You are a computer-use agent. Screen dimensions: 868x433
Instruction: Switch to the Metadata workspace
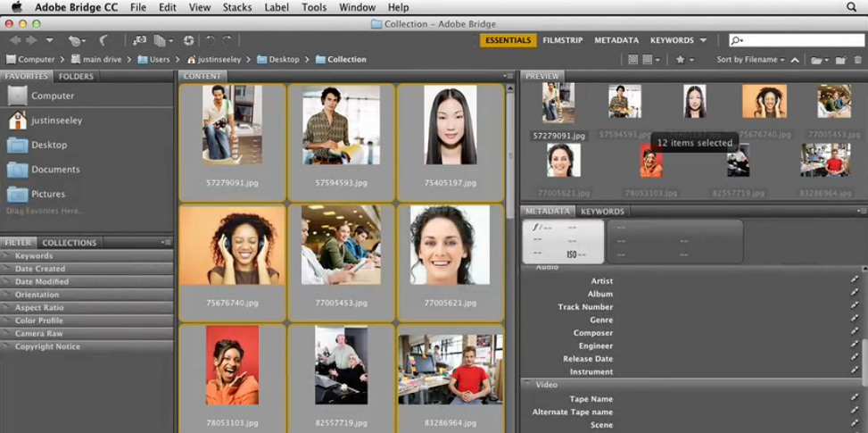click(x=616, y=40)
